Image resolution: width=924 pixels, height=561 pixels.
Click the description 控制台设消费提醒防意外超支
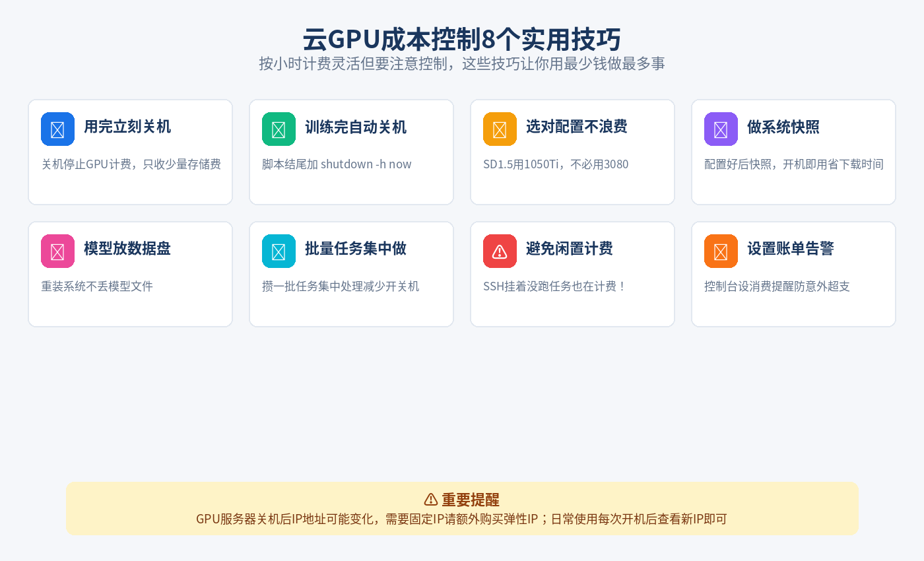[777, 286]
